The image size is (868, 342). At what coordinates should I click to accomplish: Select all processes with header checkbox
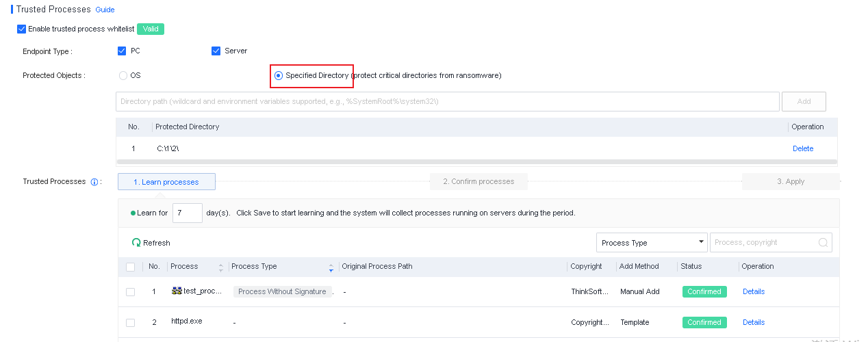click(x=131, y=267)
